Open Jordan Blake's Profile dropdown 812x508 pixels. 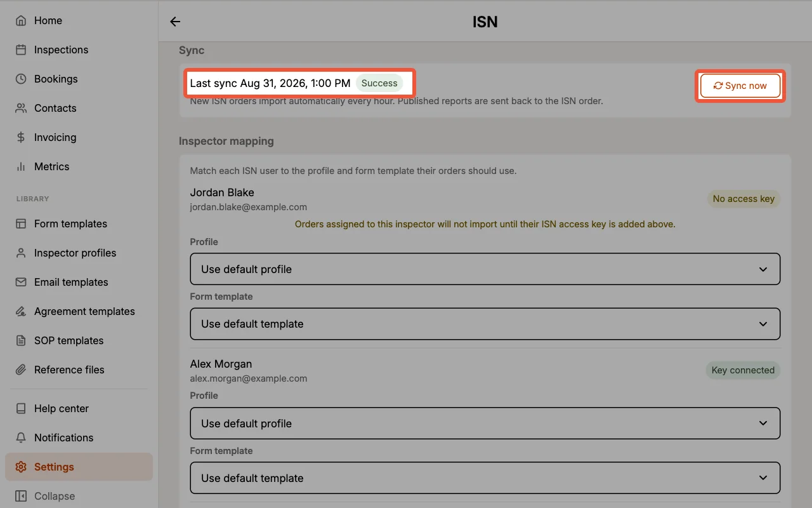(485, 269)
